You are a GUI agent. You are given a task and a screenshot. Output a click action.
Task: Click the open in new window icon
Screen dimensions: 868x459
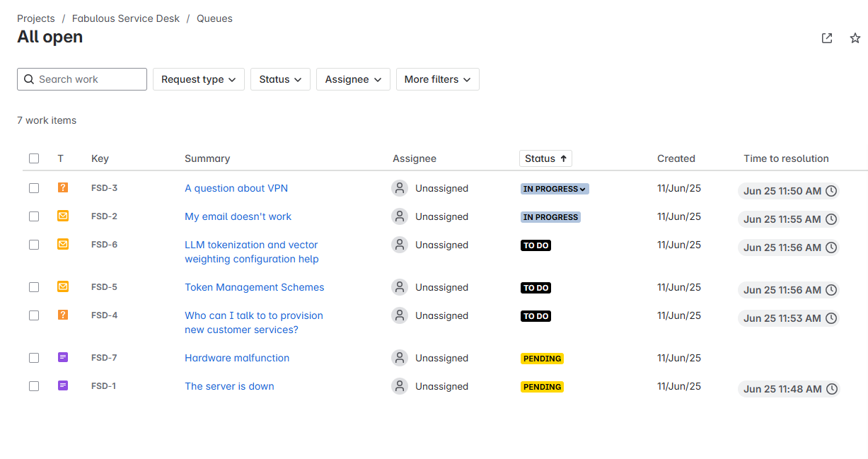(826, 38)
